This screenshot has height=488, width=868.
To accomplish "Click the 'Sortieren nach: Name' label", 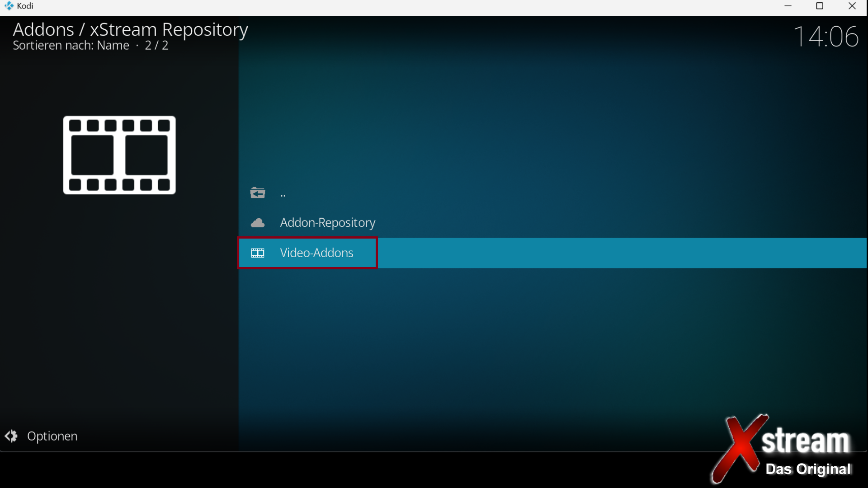I will (71, 46).
